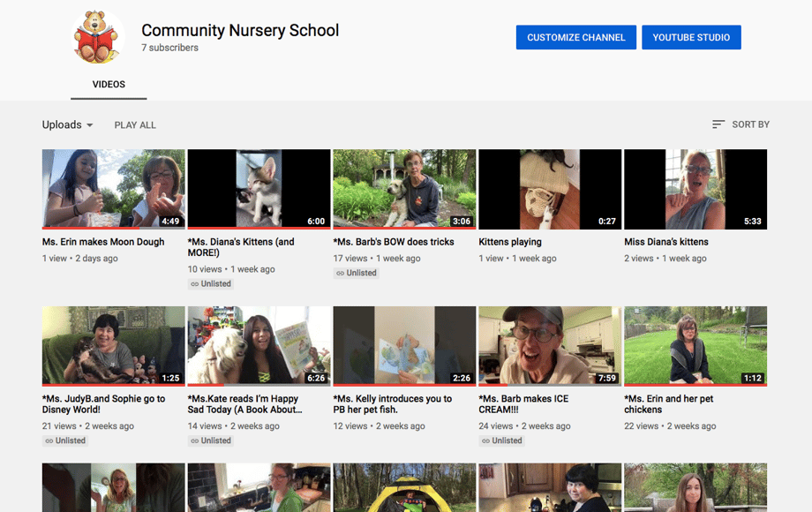812x512 pixels.
Task: Click Unlisted badge under Ms. Barb ICE CREAM video
Action: pyautogui.click(x=502, y=440)
